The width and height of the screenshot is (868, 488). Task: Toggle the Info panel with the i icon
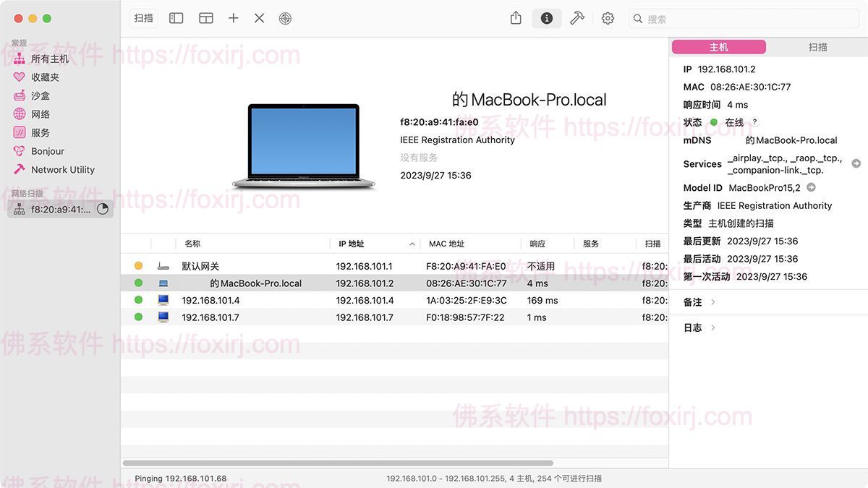[546, 18]
